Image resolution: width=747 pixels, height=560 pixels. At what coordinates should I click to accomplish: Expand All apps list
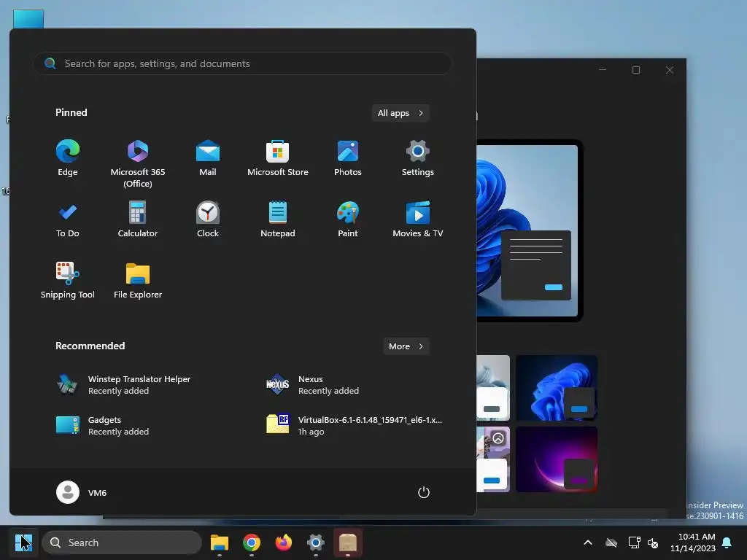pyautogui.click(x=400, y=113)
